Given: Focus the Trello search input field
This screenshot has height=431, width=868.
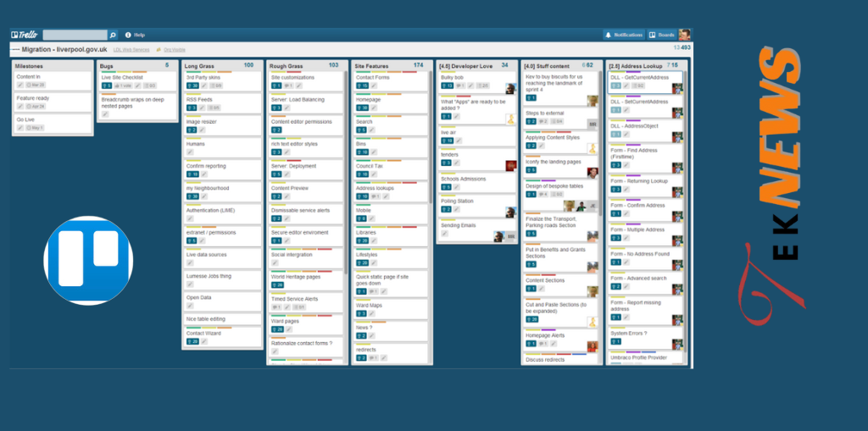Looking at the screenshot, I should (75, 35).
